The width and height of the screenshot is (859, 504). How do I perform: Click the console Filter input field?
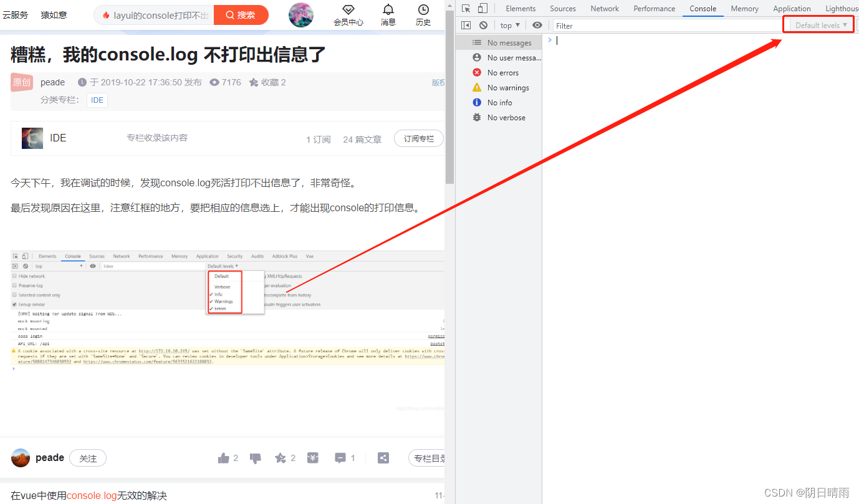coord(668,26)
